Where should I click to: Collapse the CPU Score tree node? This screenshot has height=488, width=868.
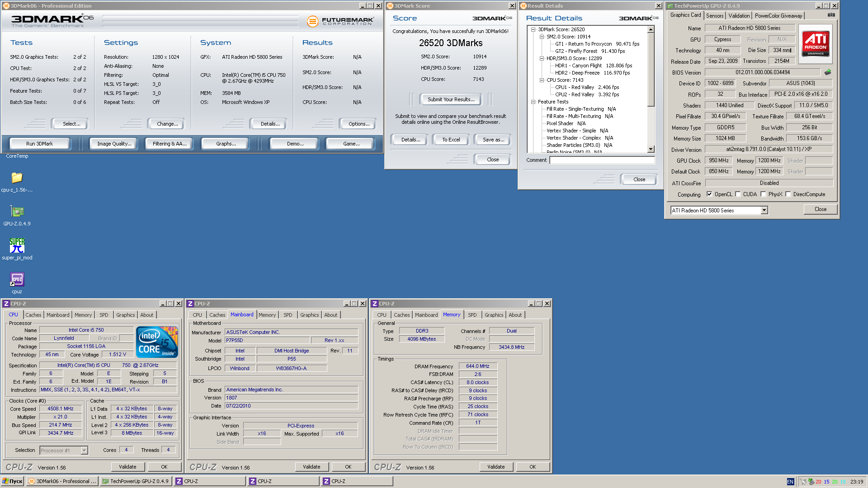point(542,80)
